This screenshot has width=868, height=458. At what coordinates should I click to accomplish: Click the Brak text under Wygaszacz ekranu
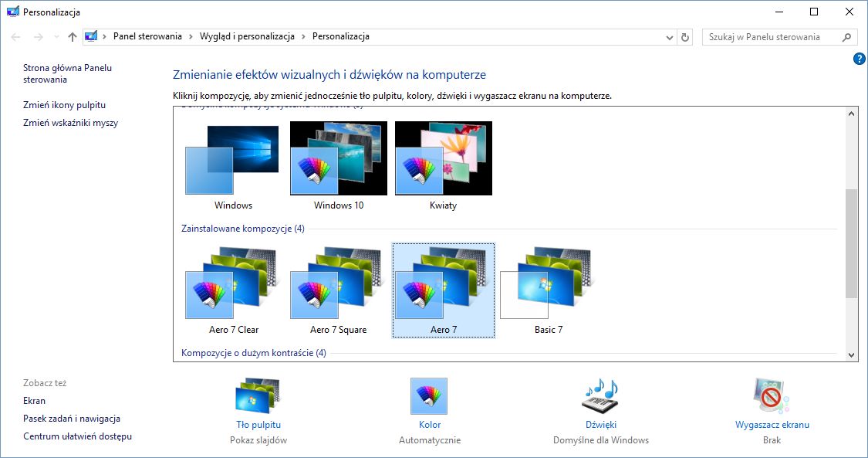pos(772,440)
